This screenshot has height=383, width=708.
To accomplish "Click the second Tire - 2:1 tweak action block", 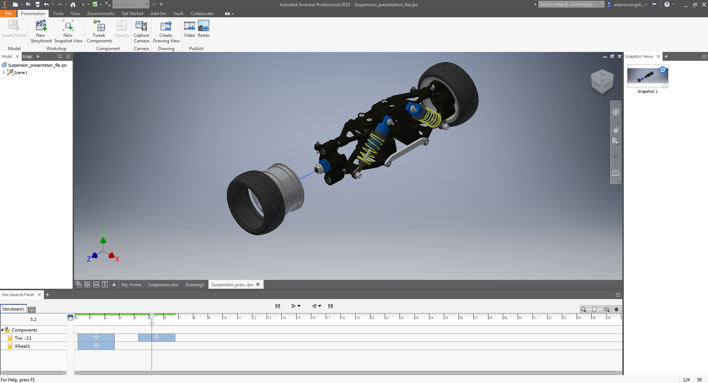I will pyautogui.click(x=156, y=338).
